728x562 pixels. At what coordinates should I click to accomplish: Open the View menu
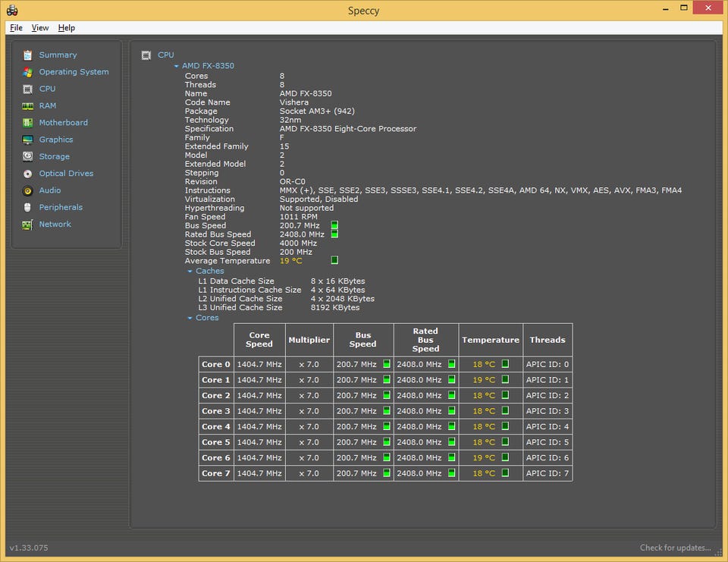point(40,28)
